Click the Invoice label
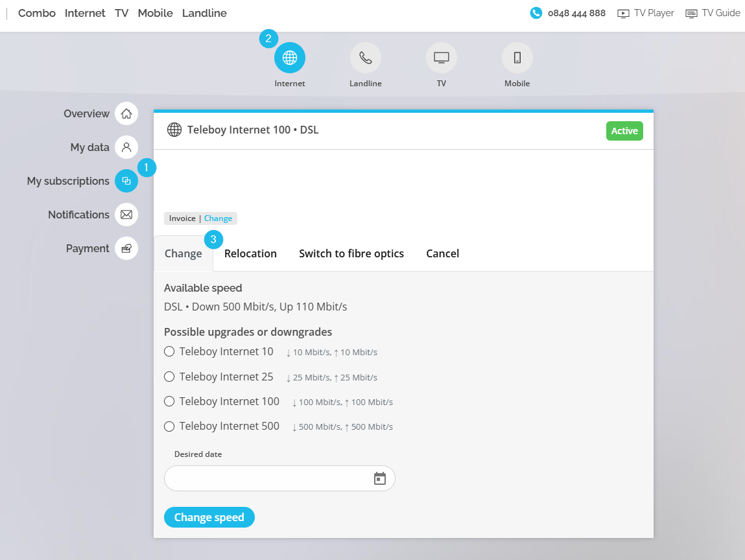This screenshot has width=745, height=560. pos(182,218)
